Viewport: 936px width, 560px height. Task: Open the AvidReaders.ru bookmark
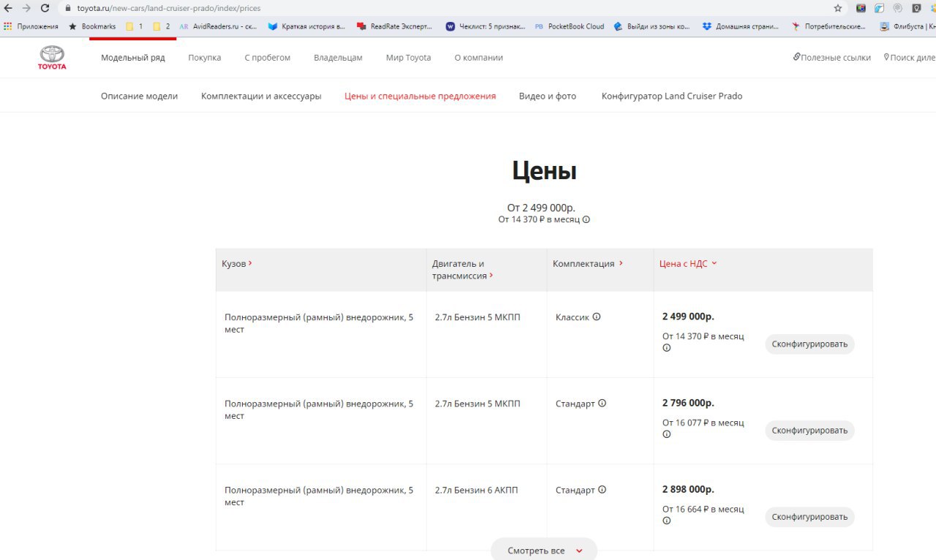(x=218, y=26)
